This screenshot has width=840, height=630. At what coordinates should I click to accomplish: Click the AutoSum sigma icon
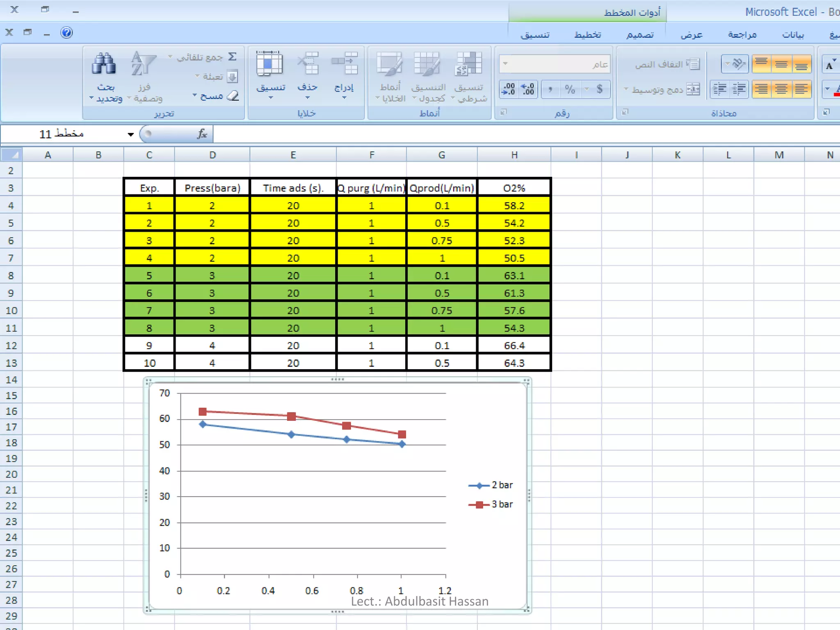(x=233, y=57)
